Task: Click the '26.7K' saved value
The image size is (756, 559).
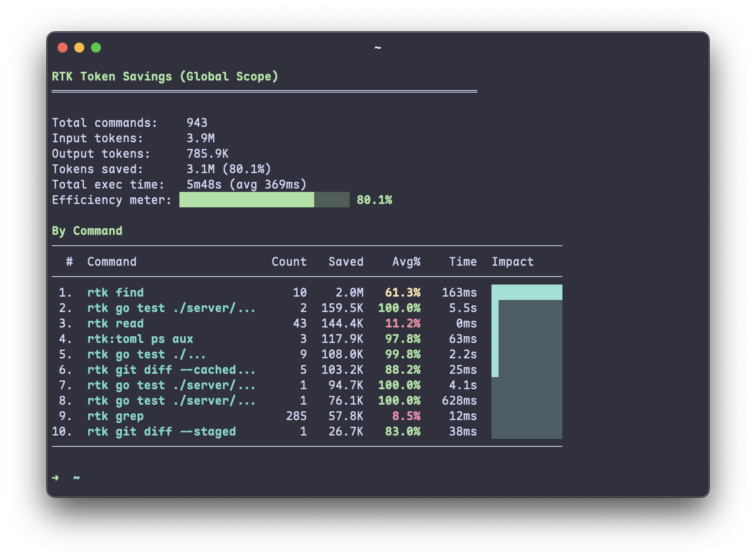Action: click(346, 431)
